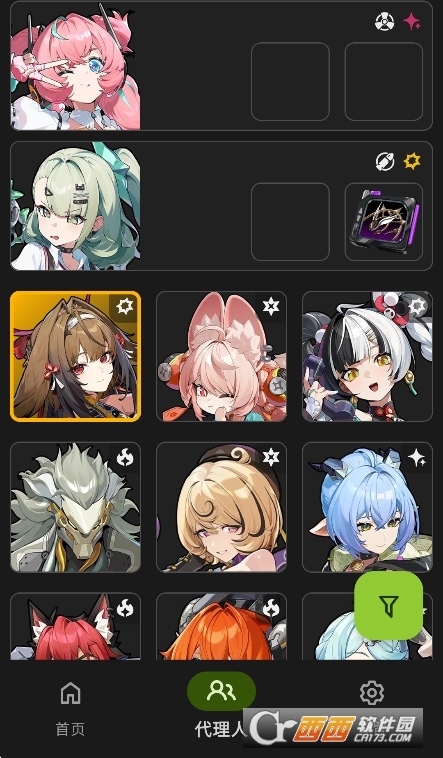Open the green-haired agent card portrait
443x758 pixels.
click(75, 206)
